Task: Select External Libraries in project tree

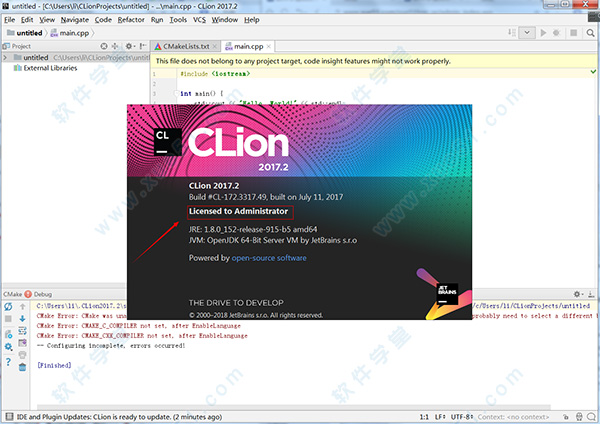Action: click(x=45, y=68)
